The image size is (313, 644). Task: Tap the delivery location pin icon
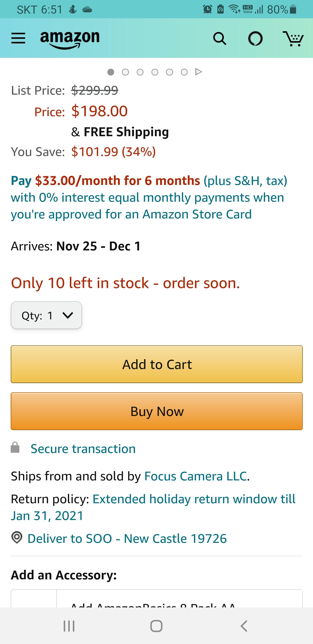click(x=17, y=538)
